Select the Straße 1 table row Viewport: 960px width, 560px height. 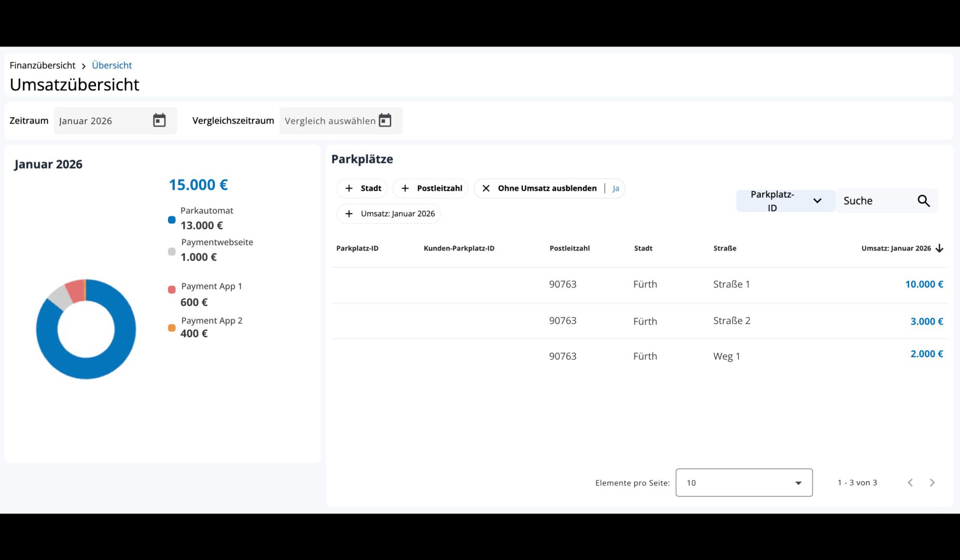pos(639,284)
